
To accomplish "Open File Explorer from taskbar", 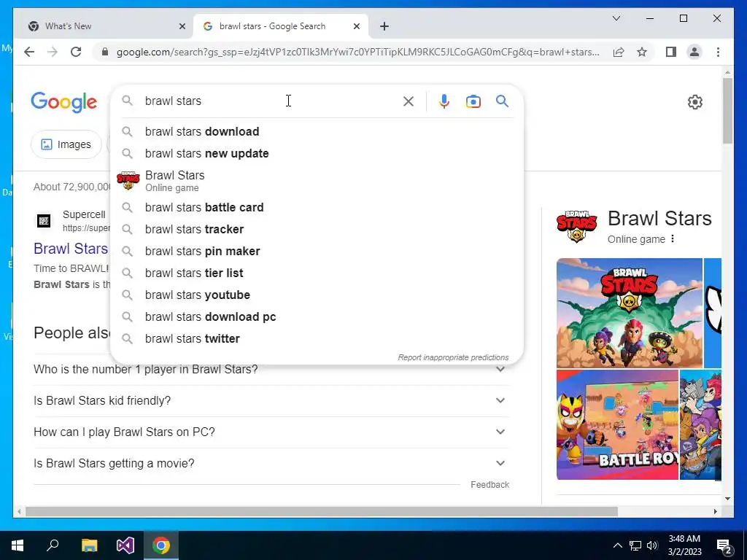I will pos(89,545).
